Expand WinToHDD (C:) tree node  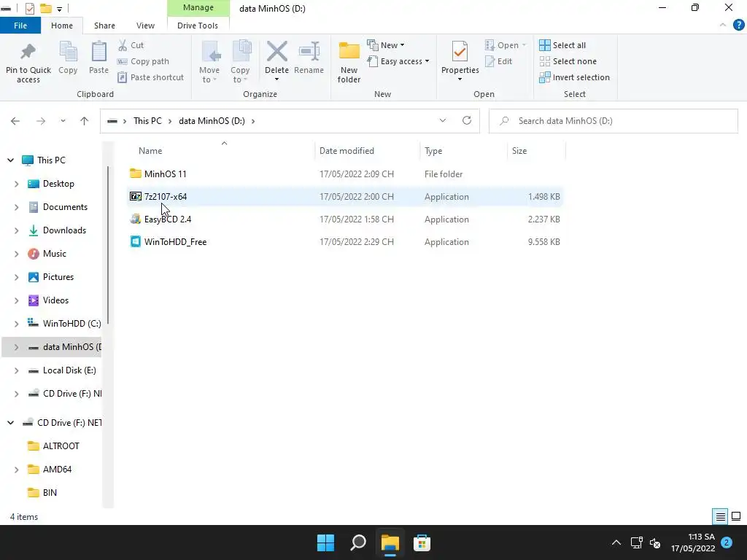point(17,324)
